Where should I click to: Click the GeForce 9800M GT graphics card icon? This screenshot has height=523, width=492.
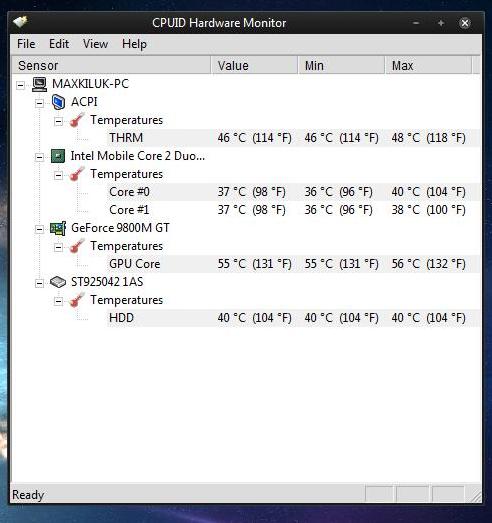[x=58, y=228]
